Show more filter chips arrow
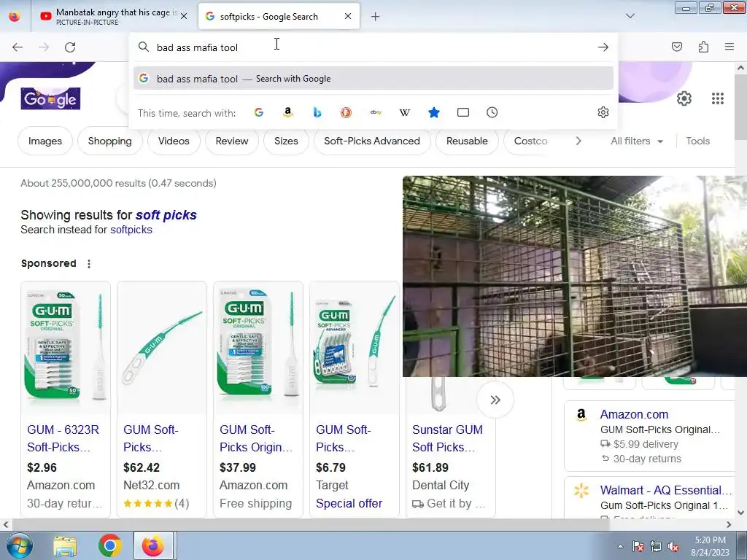Viewport: 747px width, 560px height. pyautogui.click(x=578, y=141)
